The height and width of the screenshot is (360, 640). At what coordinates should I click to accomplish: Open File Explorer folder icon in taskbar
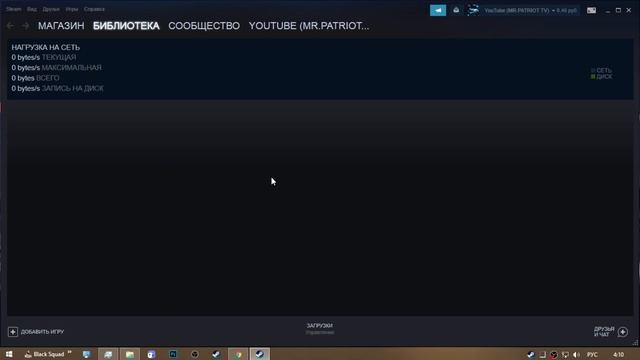(x=130, y=354)
